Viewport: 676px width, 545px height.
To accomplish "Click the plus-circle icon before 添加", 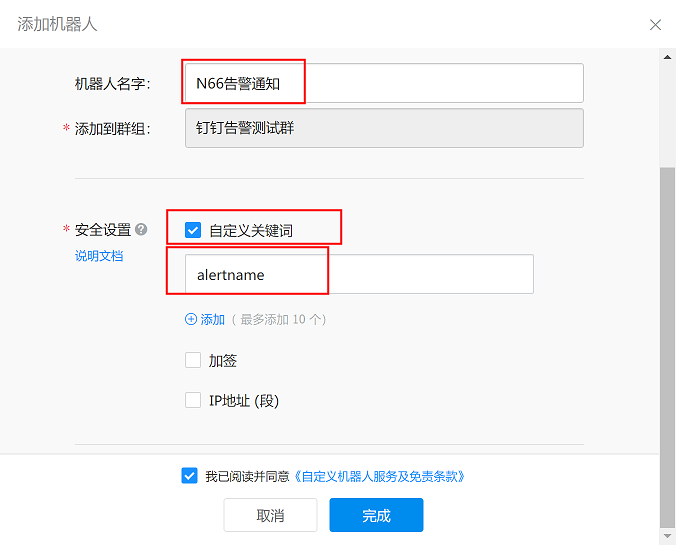I will coord(191,319).
